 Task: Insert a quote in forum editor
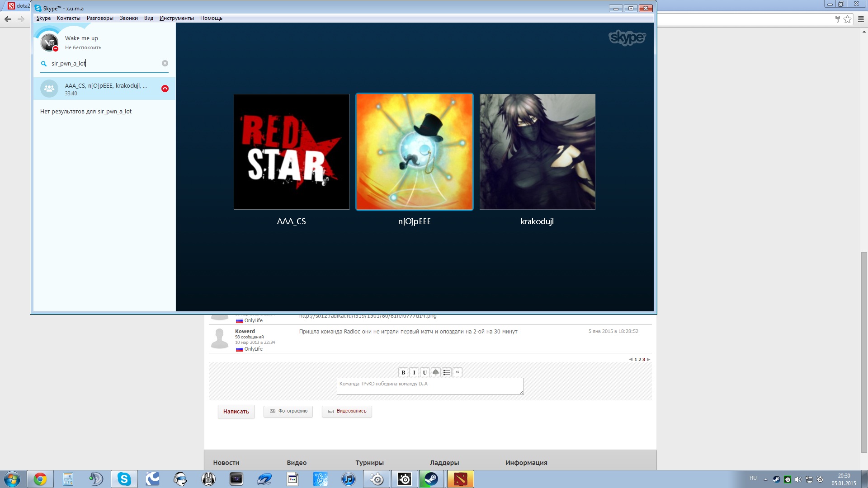(458, 372)
